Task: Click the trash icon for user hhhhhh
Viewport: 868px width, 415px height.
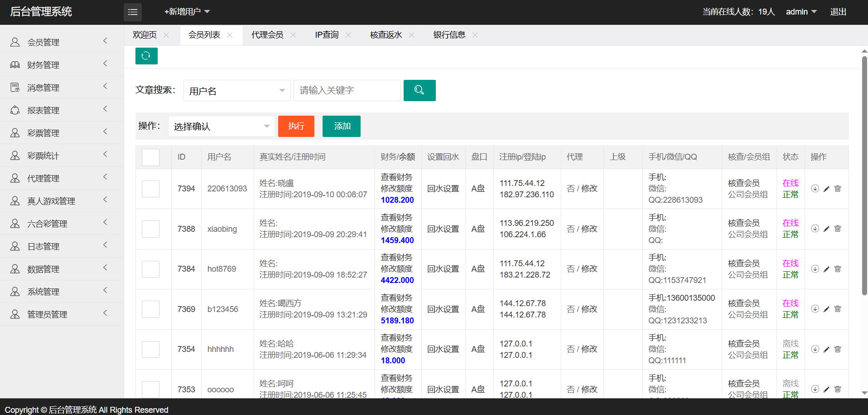Action: [x=838, y=349]
